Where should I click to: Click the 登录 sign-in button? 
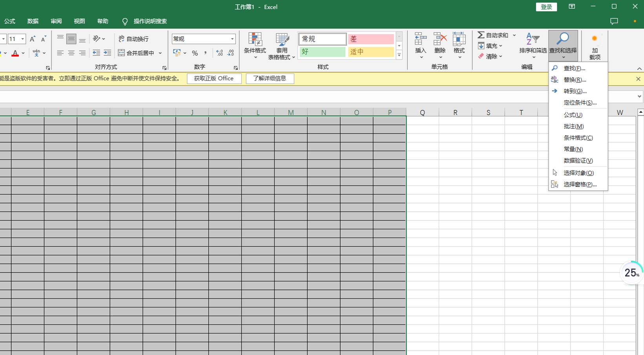coord(546,7)
